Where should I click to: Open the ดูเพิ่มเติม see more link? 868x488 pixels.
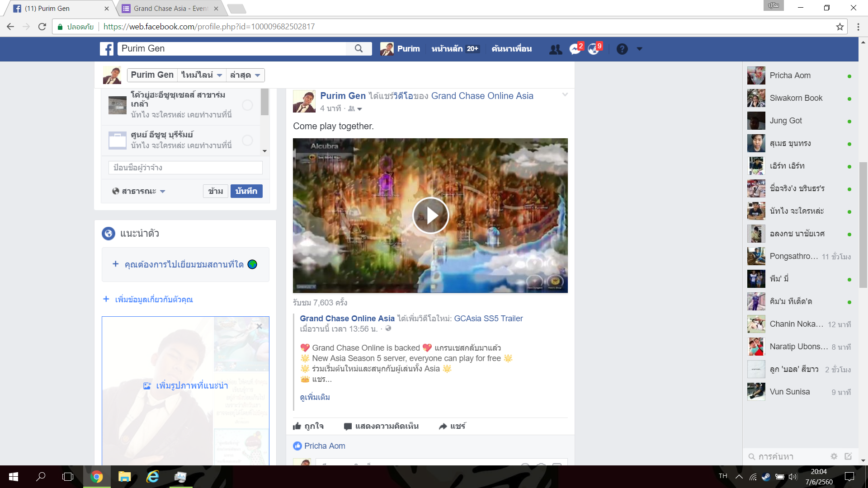pos(315,397)
